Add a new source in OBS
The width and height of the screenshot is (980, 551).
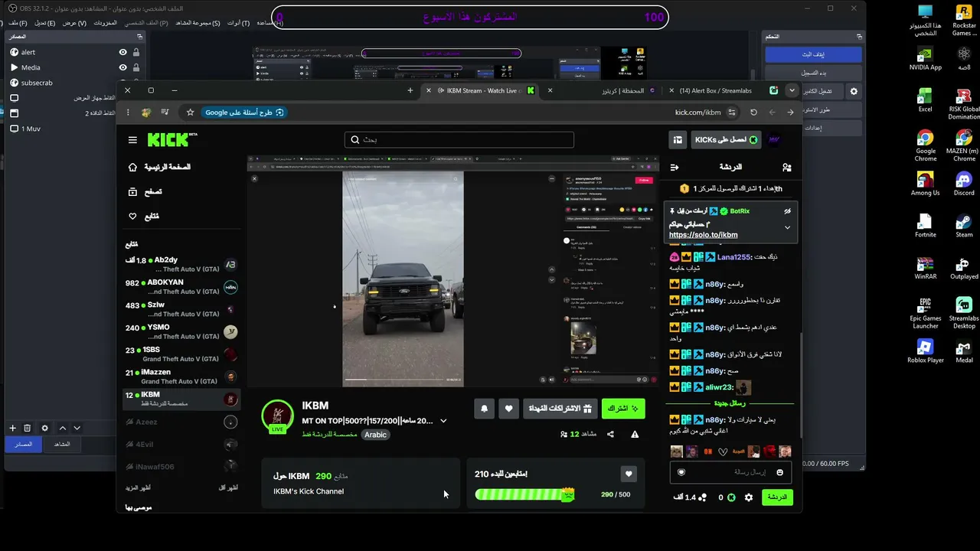tap(12, 428)
